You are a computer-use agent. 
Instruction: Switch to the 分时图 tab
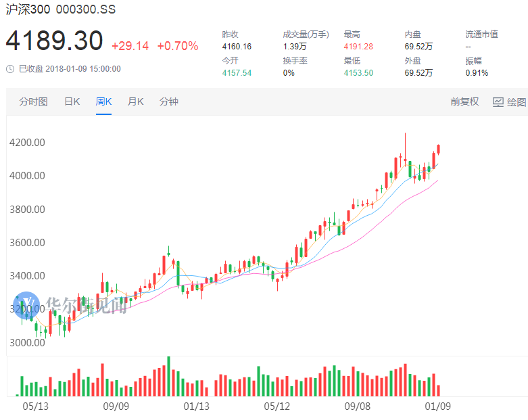click(x=33, y=102)
